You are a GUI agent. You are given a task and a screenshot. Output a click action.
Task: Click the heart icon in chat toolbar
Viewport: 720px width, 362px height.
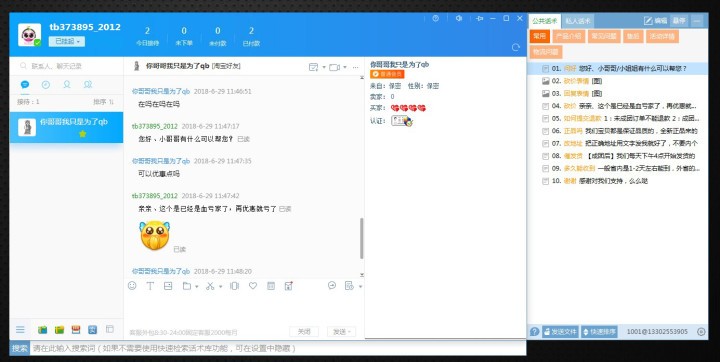click(x=253, y=286)
